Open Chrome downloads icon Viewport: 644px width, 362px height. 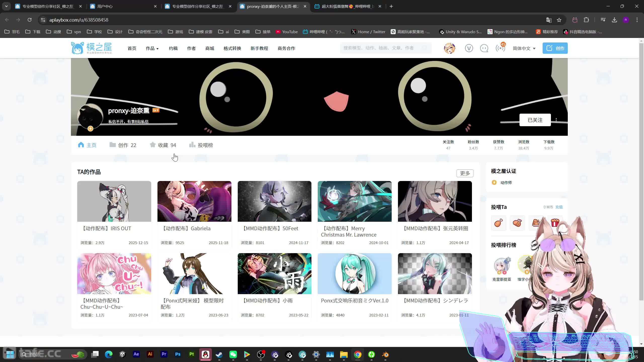[615, 20]
